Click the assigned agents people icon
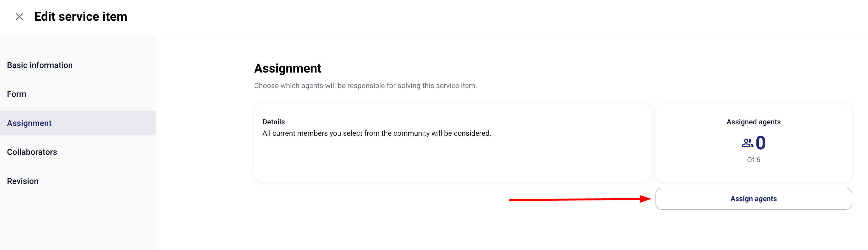Screen dimensions: 868x250 747,143
